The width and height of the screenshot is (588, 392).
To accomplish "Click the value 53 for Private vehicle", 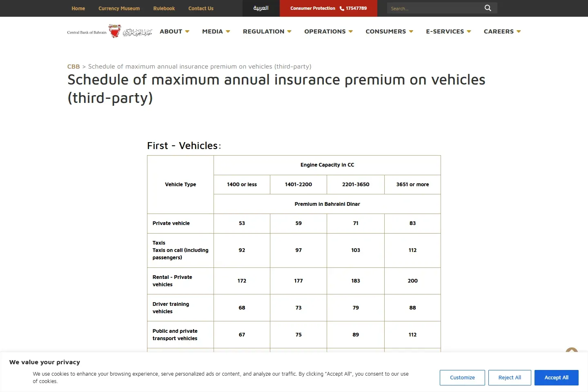I will coord(242,223).
